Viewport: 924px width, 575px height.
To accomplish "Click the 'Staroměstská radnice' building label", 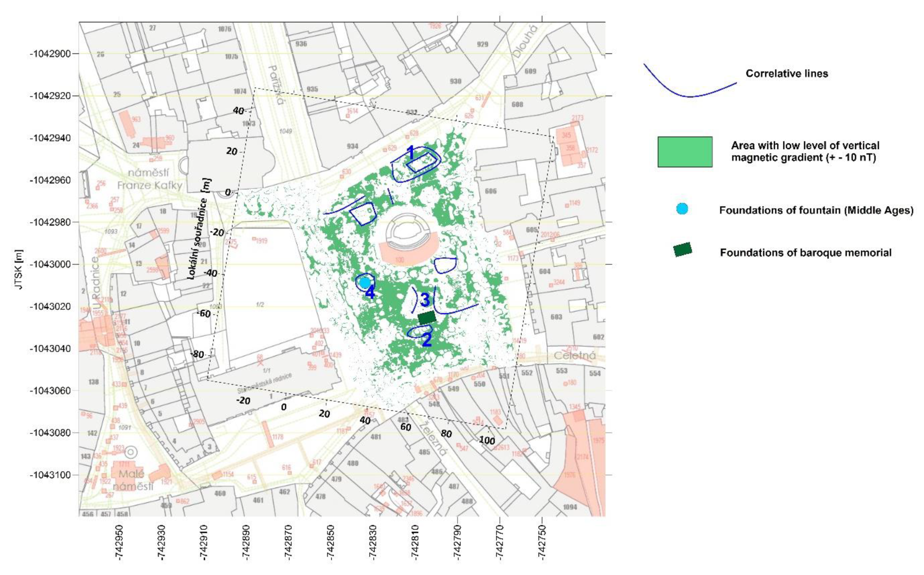I will [264, 384].
